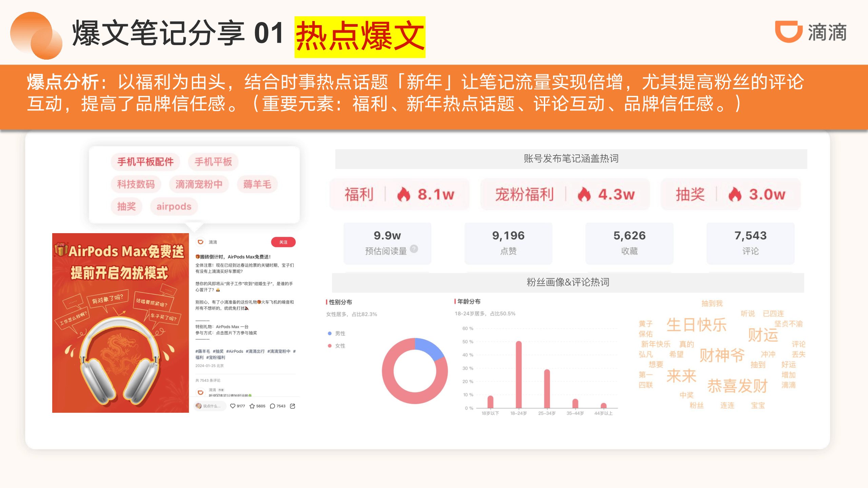Select the airpods tag pill

pos(174,206)
